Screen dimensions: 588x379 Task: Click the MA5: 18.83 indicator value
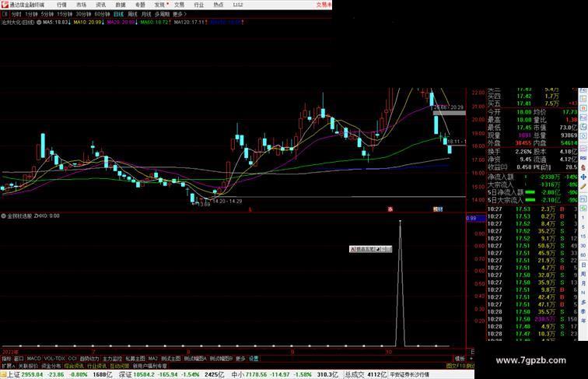(x=57, y=23)
